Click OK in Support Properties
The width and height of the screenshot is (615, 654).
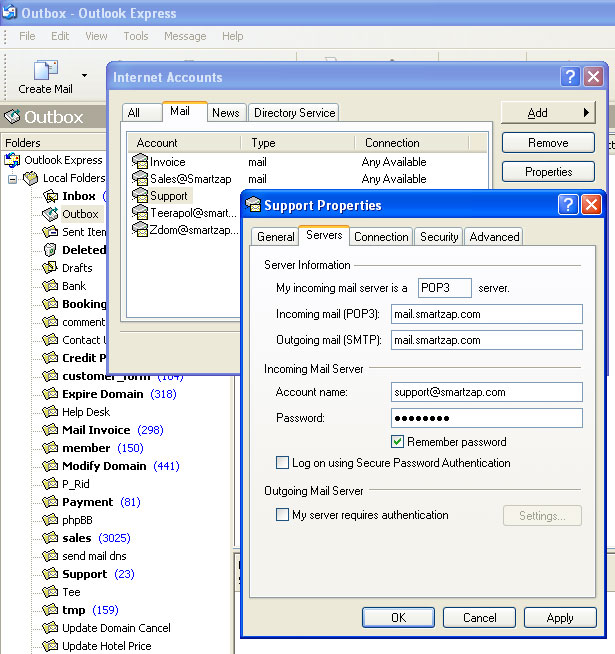[398, 617]
